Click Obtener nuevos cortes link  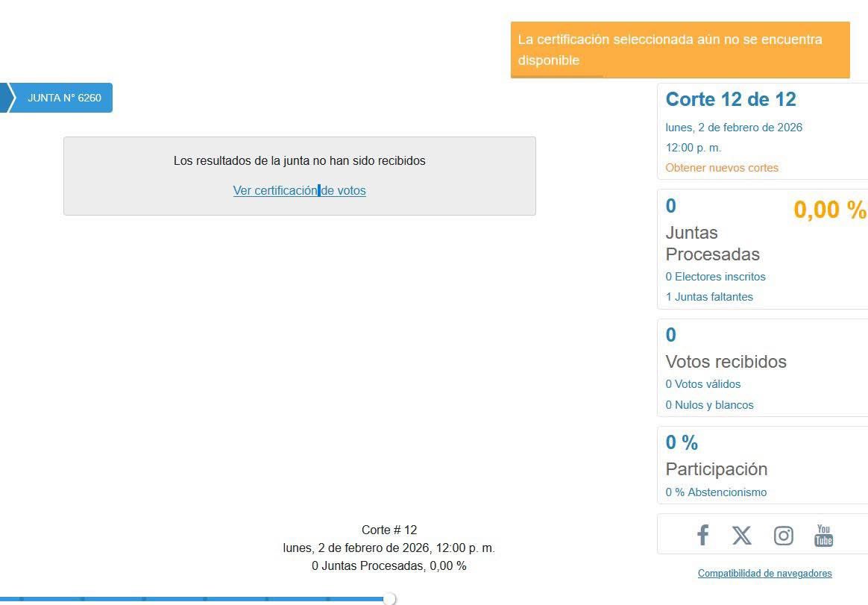click(722, 168)
